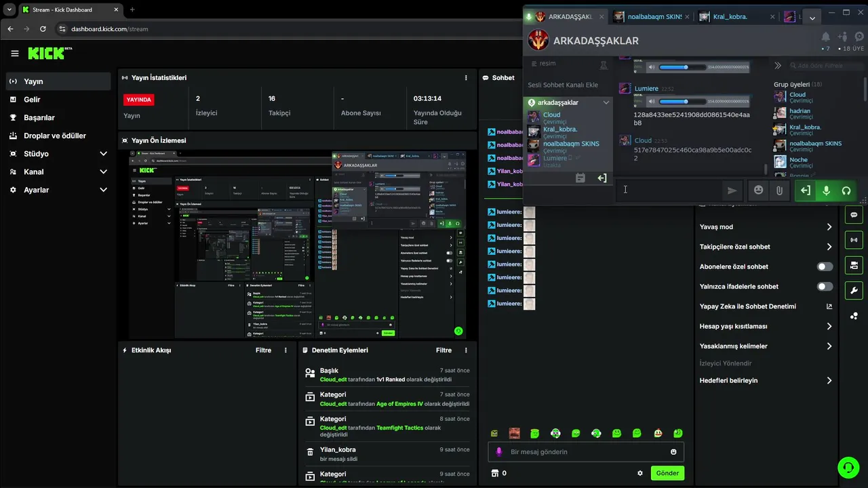This screenshot has width=868, height=488.
Task: Click the Yilan_kobra moderation entry
Action: pyautogui.click(x=387, y=454)
